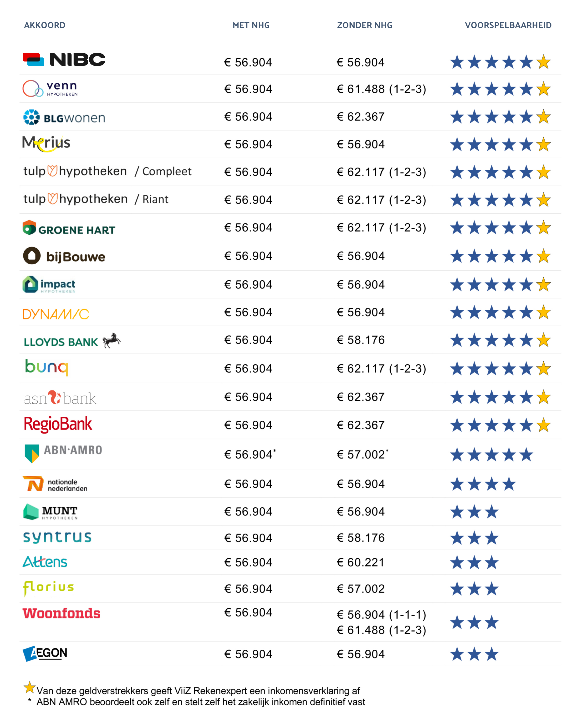Click the Lloyds Bank horse logo
This screenshot has width=572, height=728.
coord(112,340)
